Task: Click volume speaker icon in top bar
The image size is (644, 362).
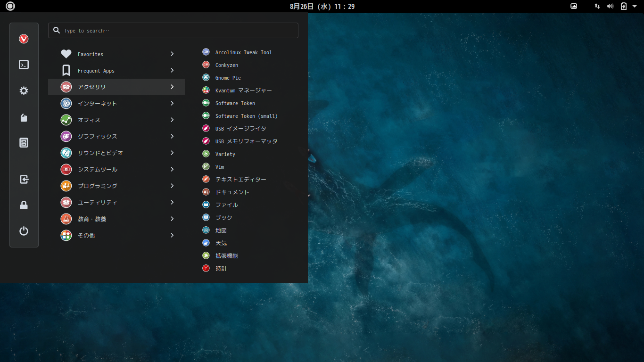Action: [611, 6]
